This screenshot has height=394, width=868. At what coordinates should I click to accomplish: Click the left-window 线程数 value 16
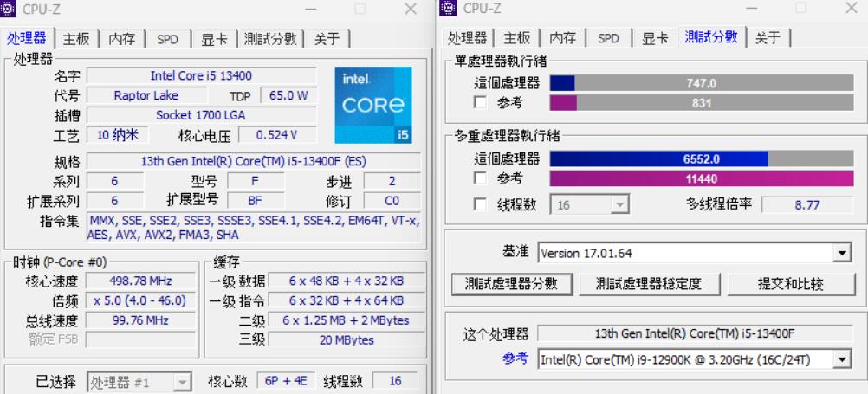pyautogui.click(x=395, y=381)
